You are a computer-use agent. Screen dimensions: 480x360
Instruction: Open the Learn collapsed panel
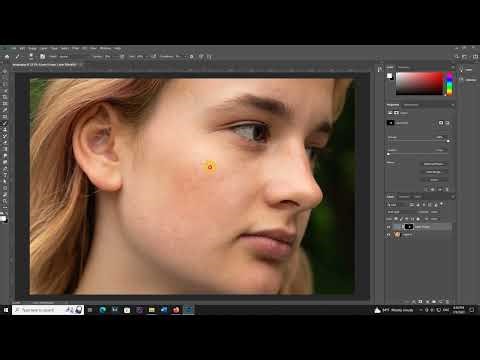tap(467, 69)
